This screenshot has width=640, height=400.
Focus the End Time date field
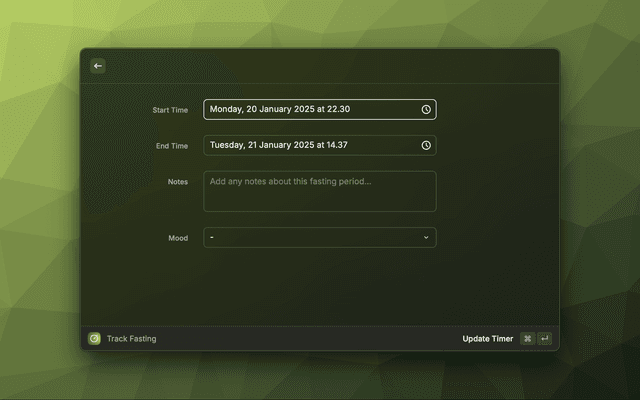point(310,146)
